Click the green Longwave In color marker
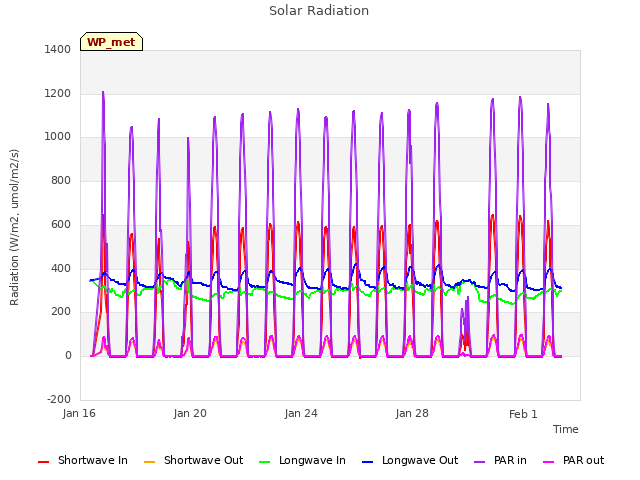Screen dimensions: 640x480 265,462
